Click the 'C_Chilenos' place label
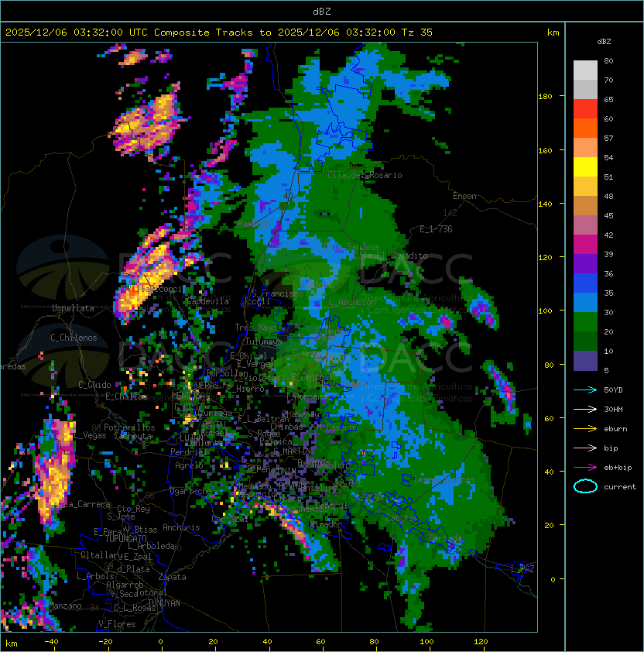The height and width of the screenshot is (652, 644). tap(74, 338)
